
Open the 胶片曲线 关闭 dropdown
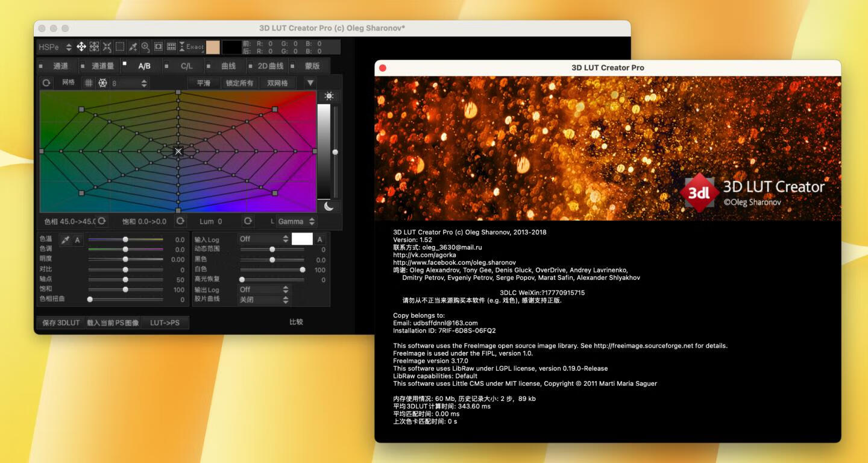tap(264, 300)
